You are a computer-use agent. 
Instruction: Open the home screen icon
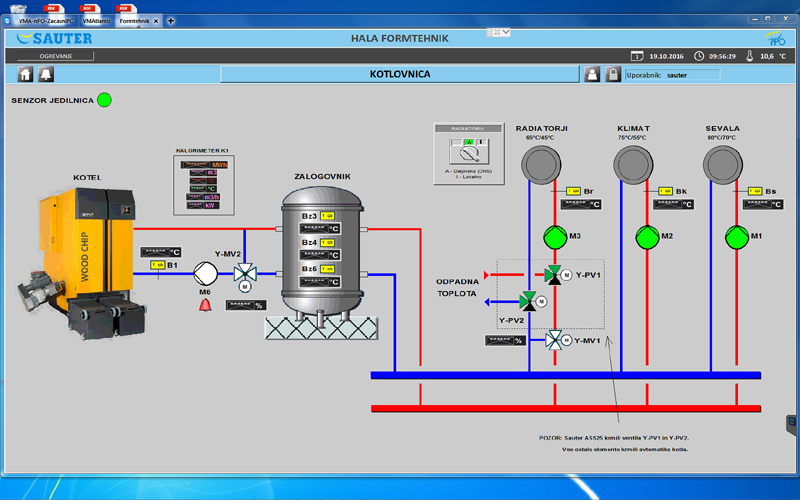click(25, 74)
